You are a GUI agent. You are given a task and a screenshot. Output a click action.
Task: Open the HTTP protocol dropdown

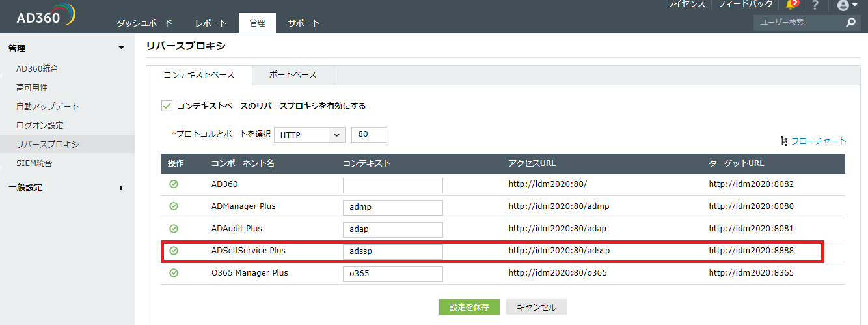(309, 135)
